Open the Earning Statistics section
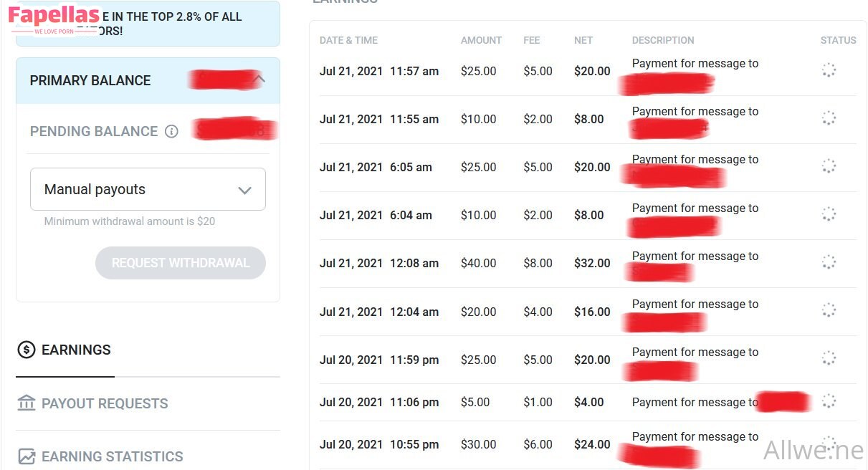 (x=112, y=456)
